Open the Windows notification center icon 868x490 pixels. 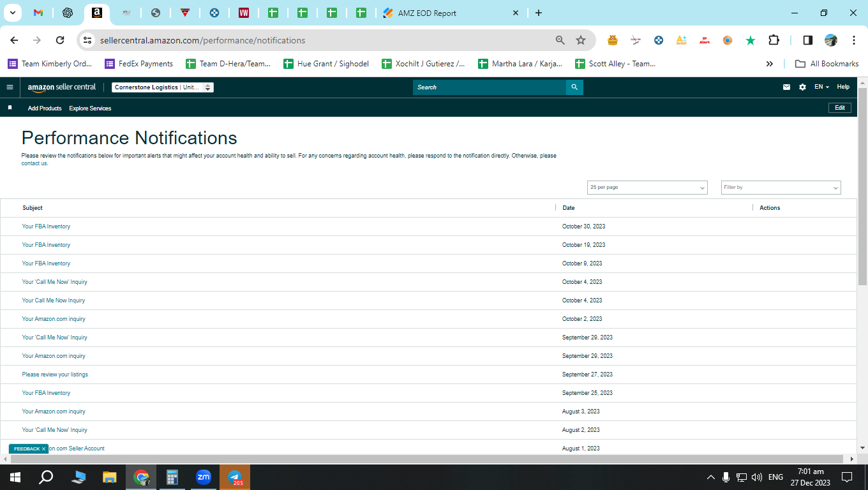[847, 477]
